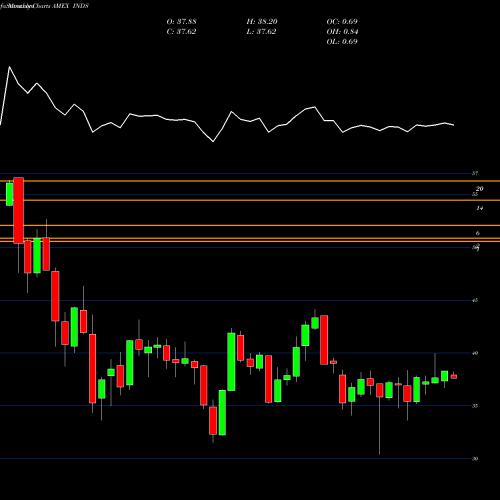Click the AMEX INDS chart title
This screenshot has width=500, height=500.
click(x=70, y=6)
